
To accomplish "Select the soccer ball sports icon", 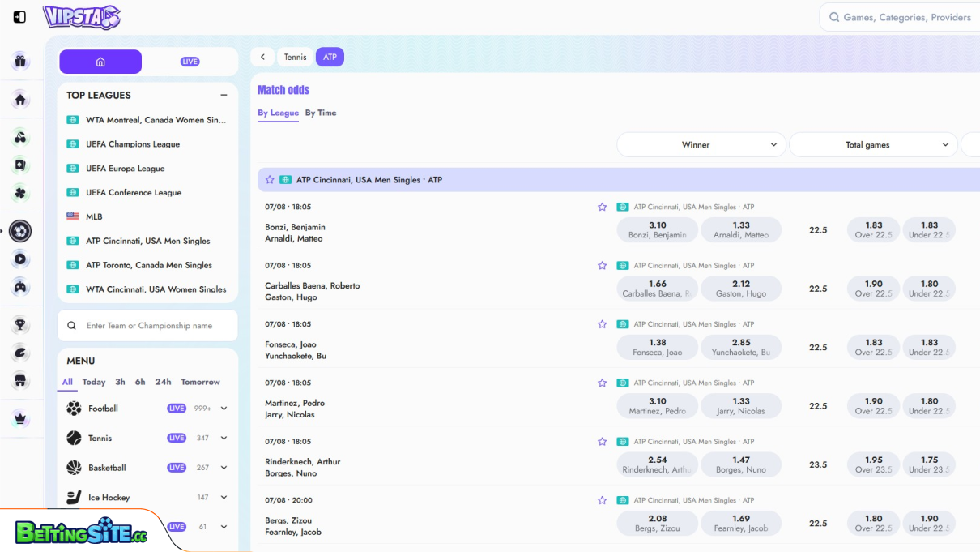I will click(20, 232).
